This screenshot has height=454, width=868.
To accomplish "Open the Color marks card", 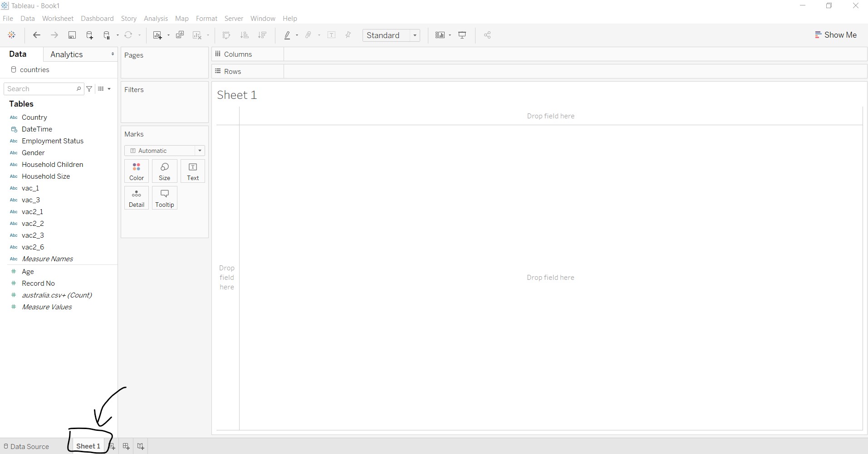I will 137,171.
